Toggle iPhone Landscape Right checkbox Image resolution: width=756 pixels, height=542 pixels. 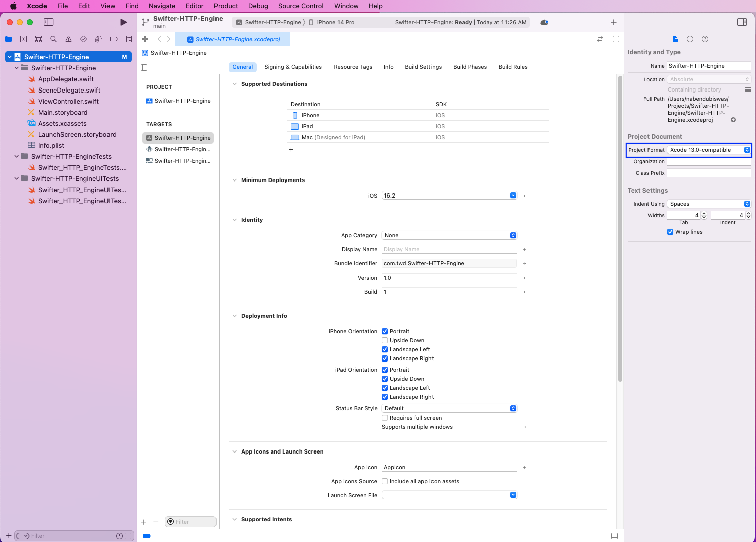(385, 358)
